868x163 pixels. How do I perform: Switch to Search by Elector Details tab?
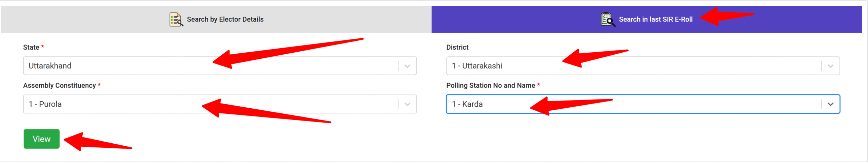click(x=225, y=19)
